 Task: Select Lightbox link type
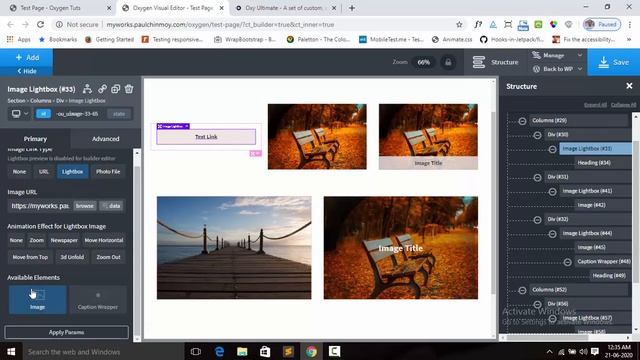coord(72,172)
